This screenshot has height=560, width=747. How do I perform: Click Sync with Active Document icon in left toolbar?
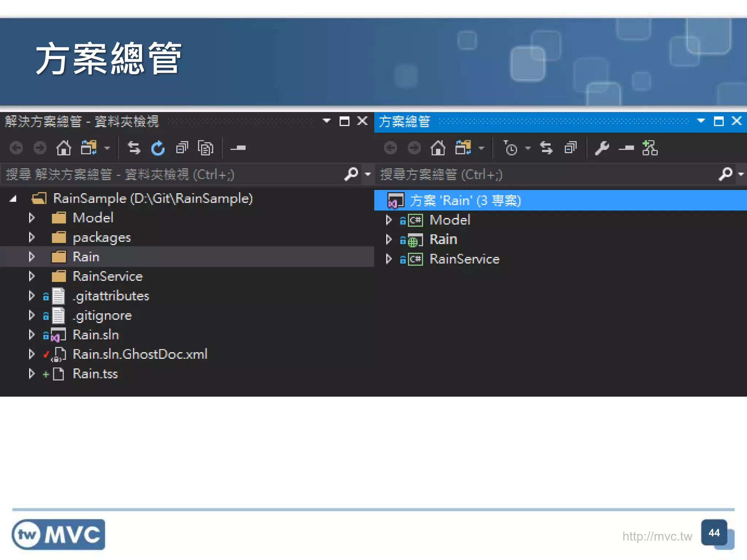tap(134, 148)
